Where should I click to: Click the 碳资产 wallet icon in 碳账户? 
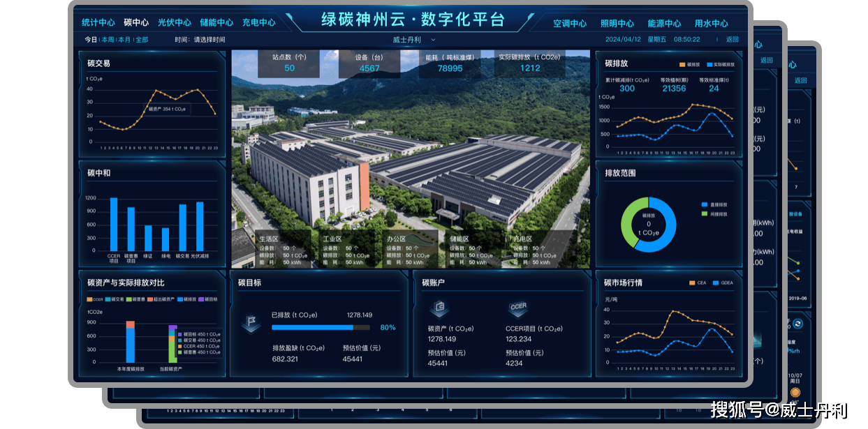(439, 309)
